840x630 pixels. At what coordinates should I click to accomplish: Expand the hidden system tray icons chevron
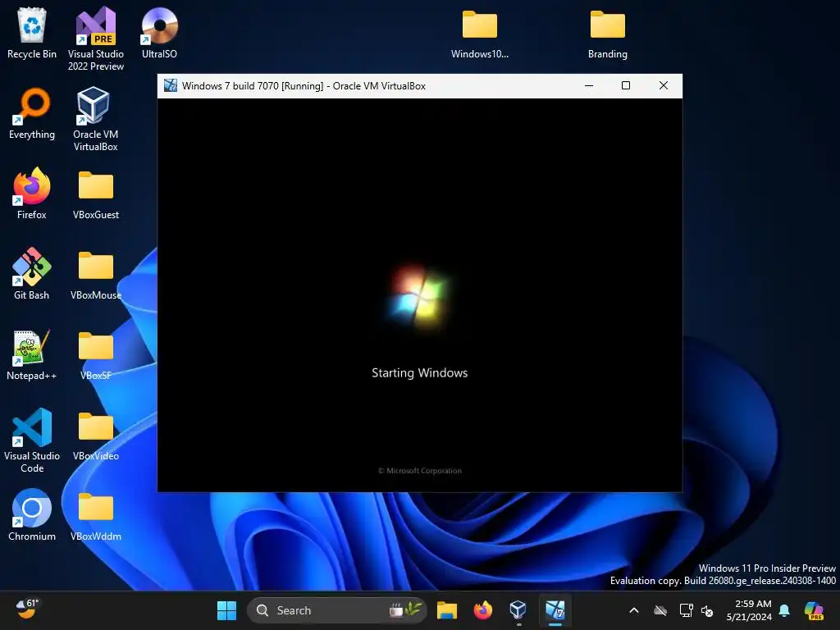pyautogui.click(x=634, y=610)
